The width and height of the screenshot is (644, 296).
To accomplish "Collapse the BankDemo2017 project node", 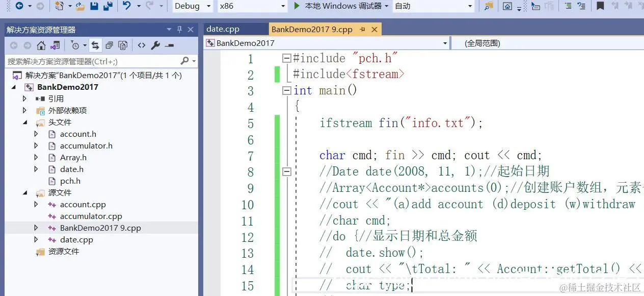I will [14, 87].
